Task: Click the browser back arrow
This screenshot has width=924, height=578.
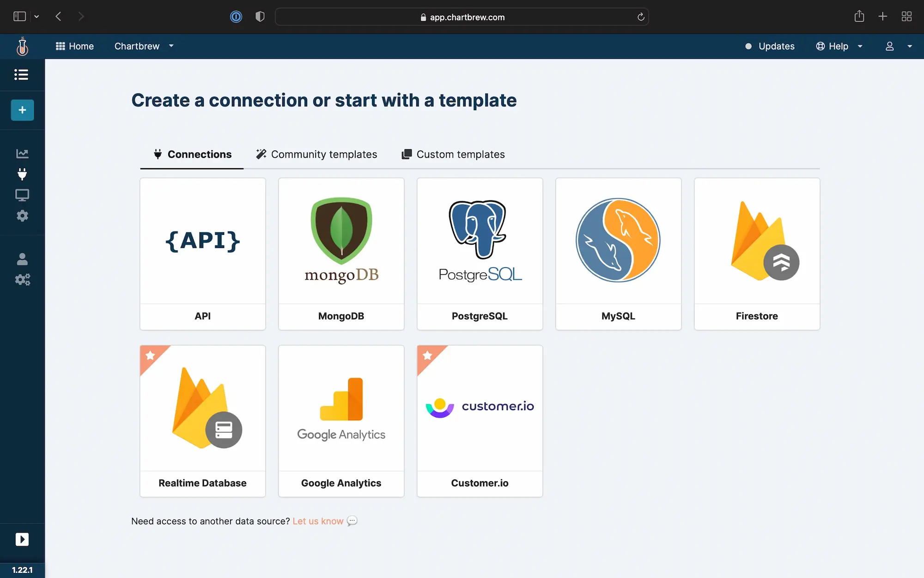Action: 58,17
